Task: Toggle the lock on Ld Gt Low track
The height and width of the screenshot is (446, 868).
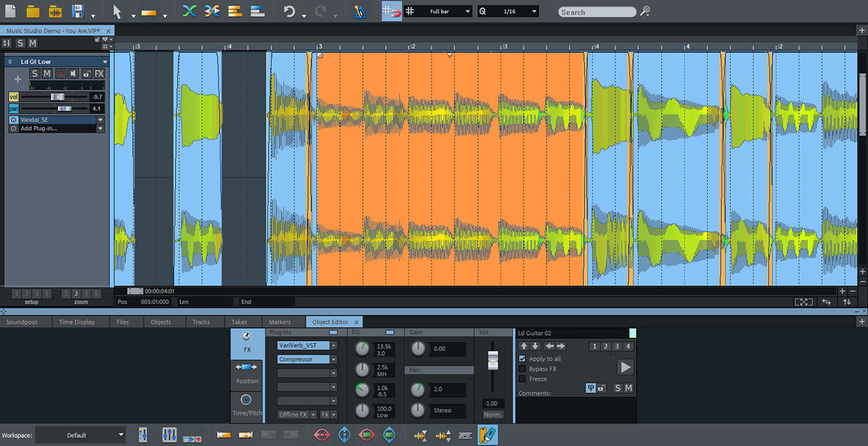Action: (x=86, y=73)
